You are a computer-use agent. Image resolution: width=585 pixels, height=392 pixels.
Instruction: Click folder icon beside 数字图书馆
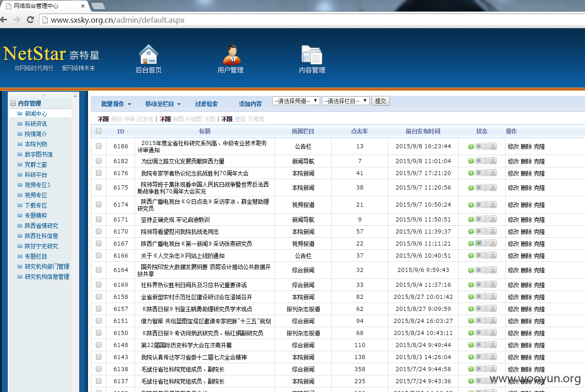tap(20, 154)
